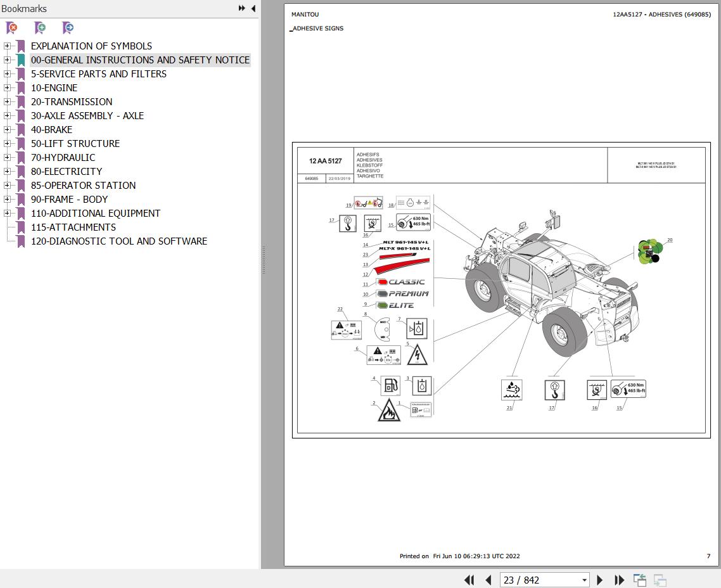Click the fuel pump sticker item 4

click(x=390, y=386)
